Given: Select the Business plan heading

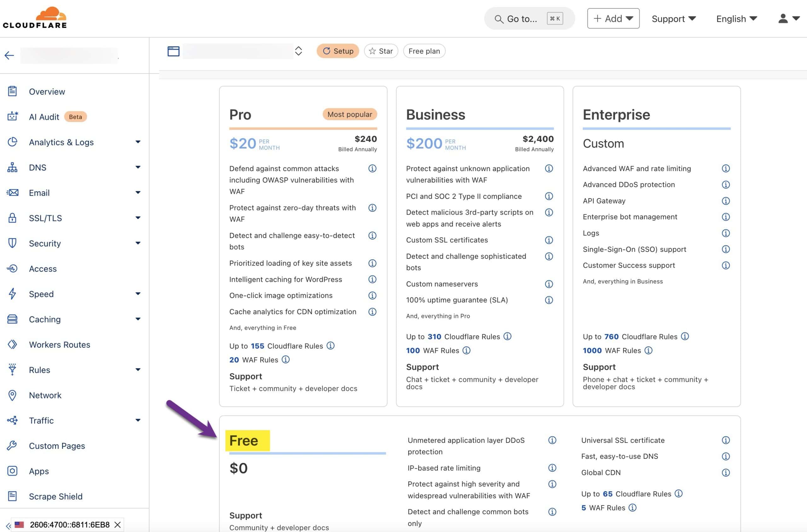Looking at the screenshot, I should pyautogui.click(x=435, y=115).
